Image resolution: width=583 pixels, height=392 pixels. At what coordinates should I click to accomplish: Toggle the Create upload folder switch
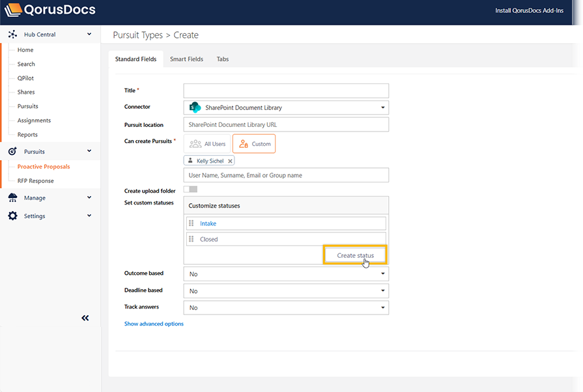coord(190,189)
